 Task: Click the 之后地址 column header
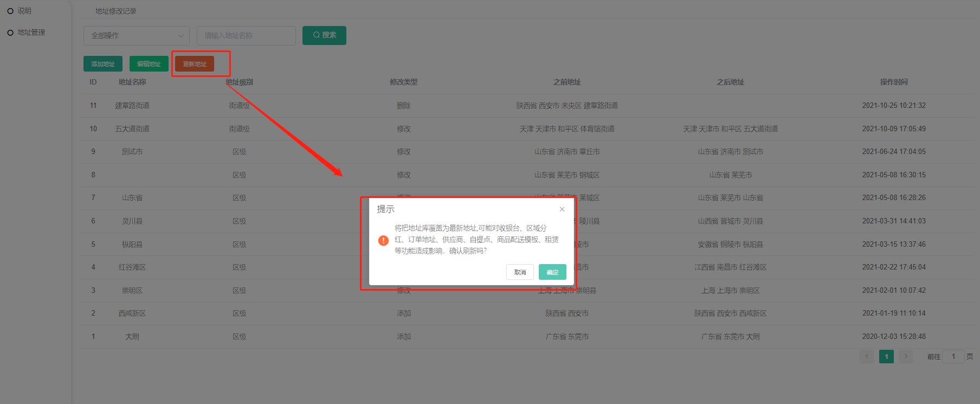tap(731, 82)
